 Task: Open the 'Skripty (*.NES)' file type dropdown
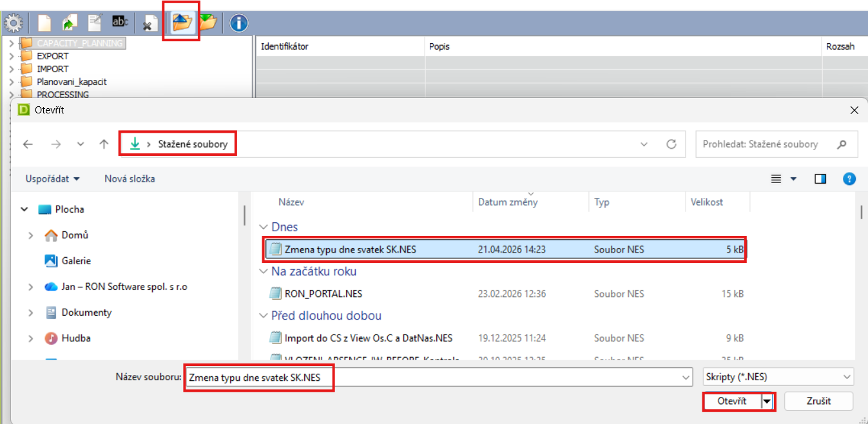pyautogui.click(x=778, y=377)
